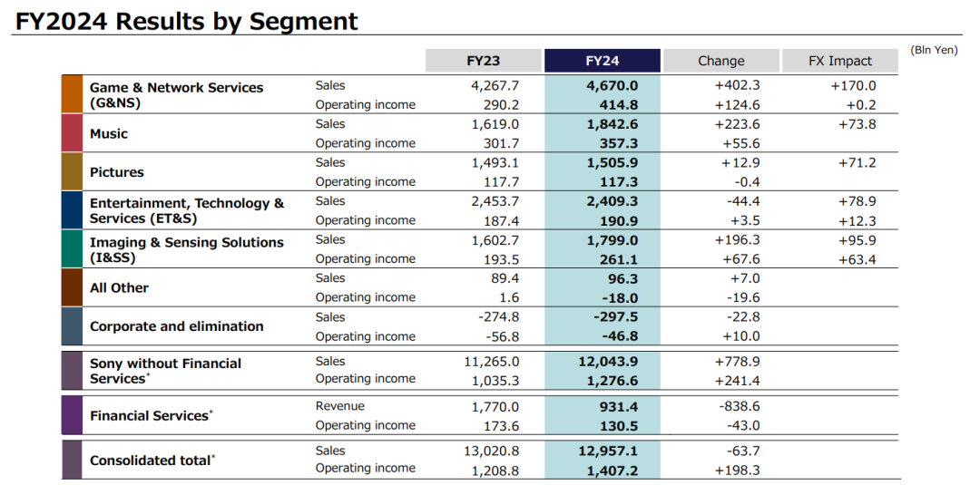Click the purple Financial Services color block
The image size is (980, 485).
(x=72, y=415)
